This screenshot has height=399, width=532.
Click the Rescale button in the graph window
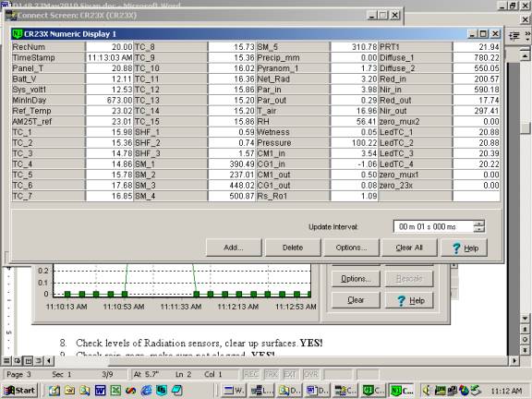(x=409, y=279)
